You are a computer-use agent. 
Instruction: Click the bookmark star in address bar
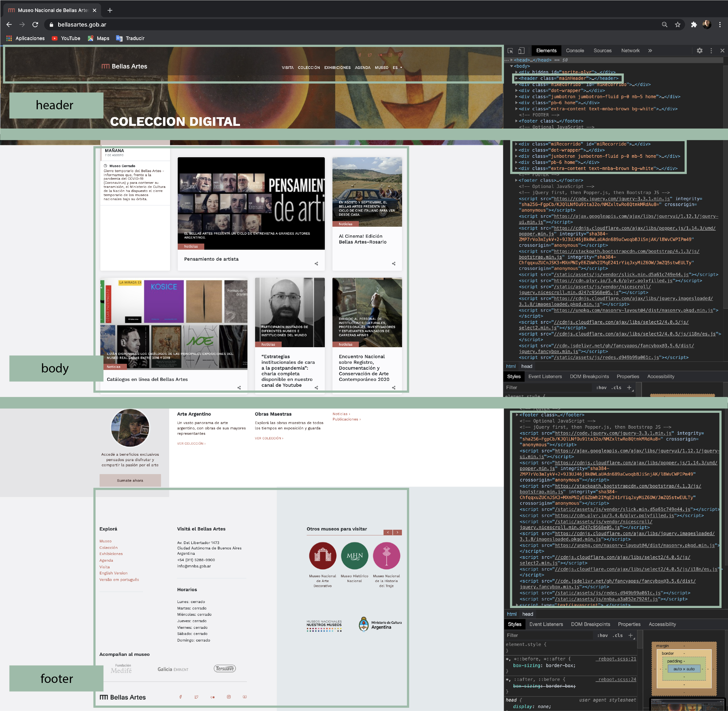coord(678,25)
